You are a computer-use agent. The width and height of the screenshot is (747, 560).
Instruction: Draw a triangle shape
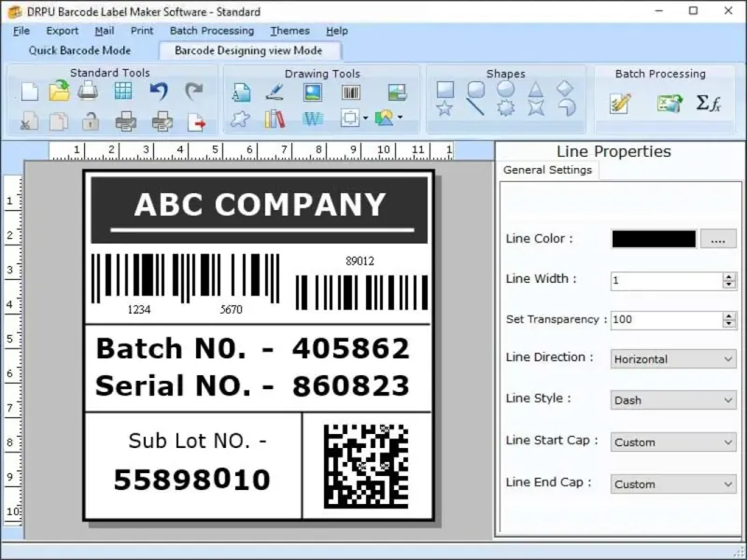535,90
